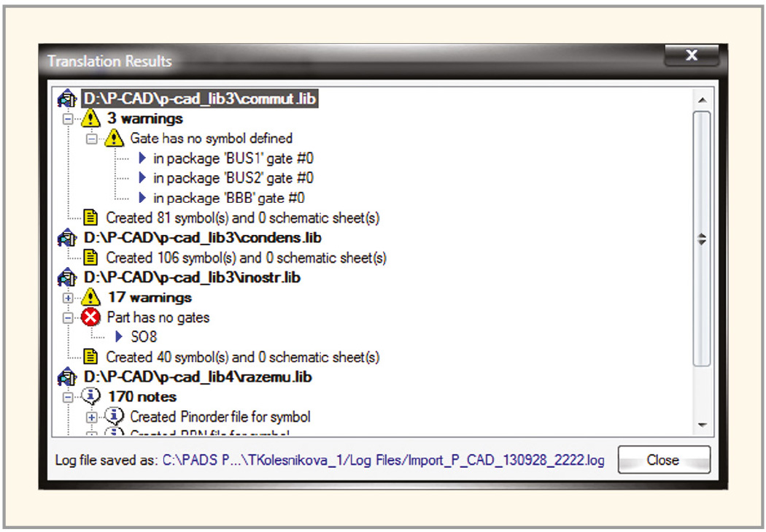This screenshot has width=766, height=532.
Task: Expand Created Pinorder file for symbol node
Action: (92, 417)
